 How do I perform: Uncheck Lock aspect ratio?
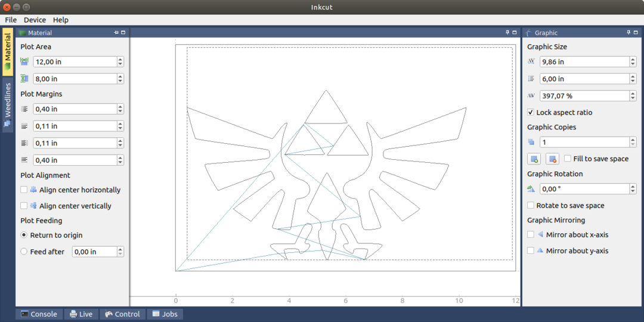click(x=531, y=112)
